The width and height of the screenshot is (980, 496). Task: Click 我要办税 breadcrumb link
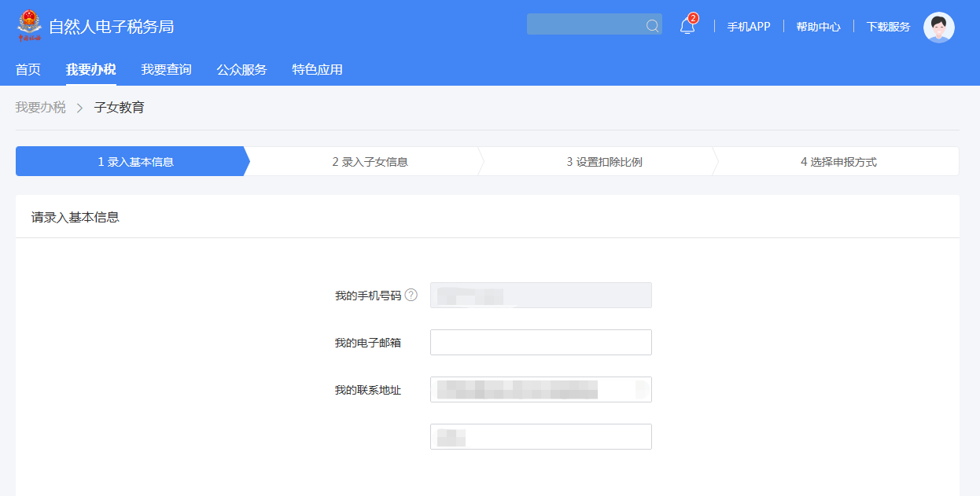41,108
